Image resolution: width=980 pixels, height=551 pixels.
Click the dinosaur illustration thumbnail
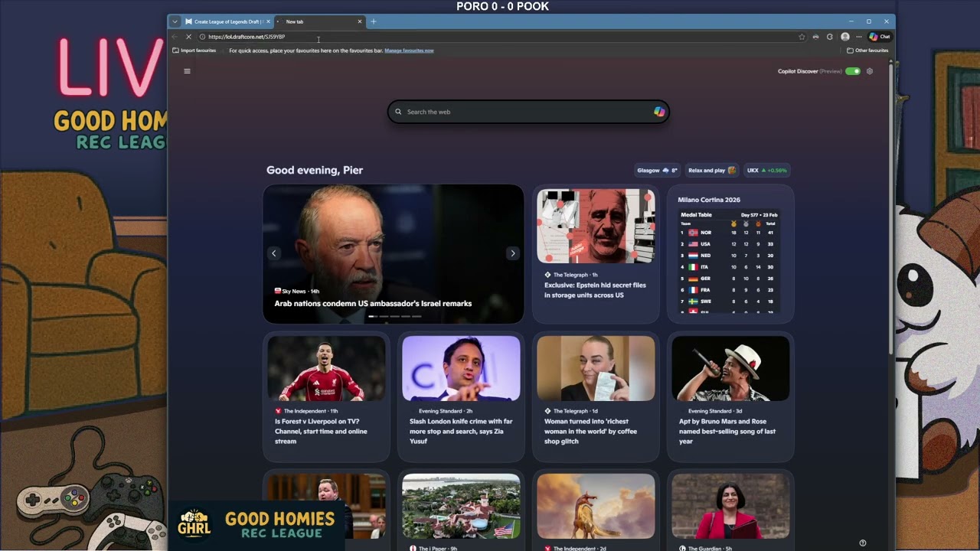pos(596,506)
